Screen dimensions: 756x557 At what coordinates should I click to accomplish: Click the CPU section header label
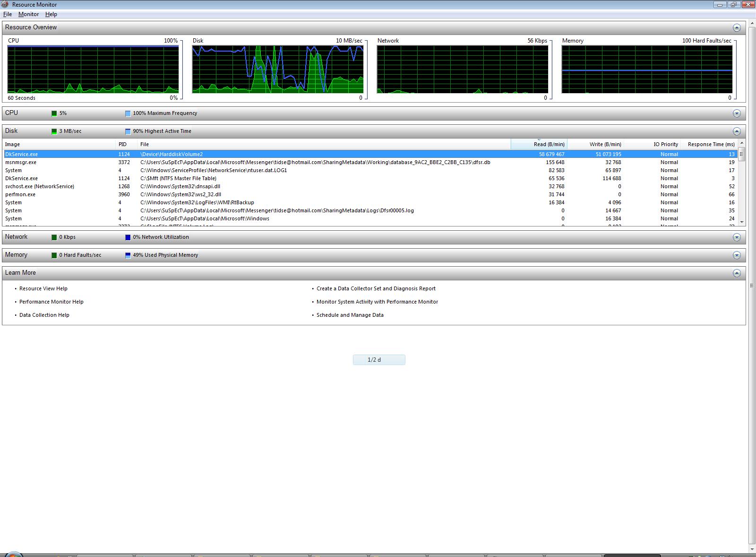11,113
